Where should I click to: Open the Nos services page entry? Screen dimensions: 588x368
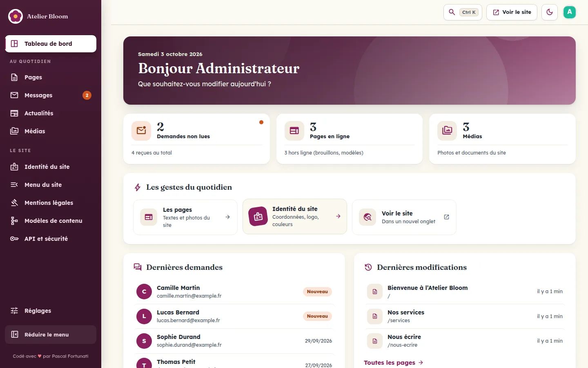465,316
